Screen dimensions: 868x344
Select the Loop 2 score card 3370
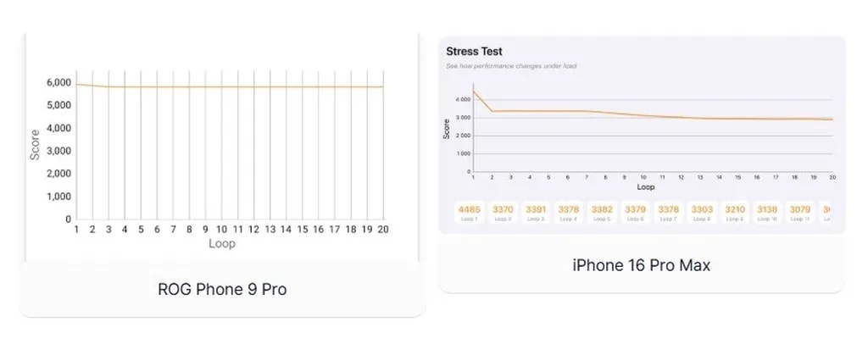point(502,213)
